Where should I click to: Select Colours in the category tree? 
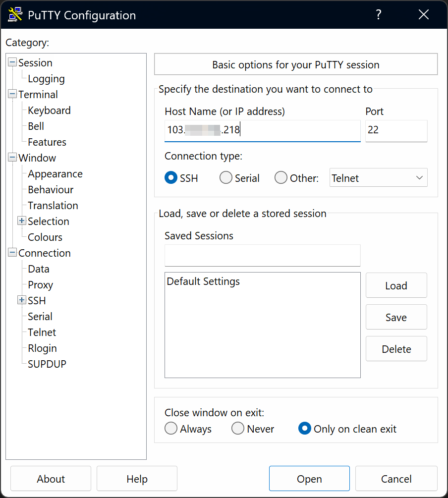[45, 237]
